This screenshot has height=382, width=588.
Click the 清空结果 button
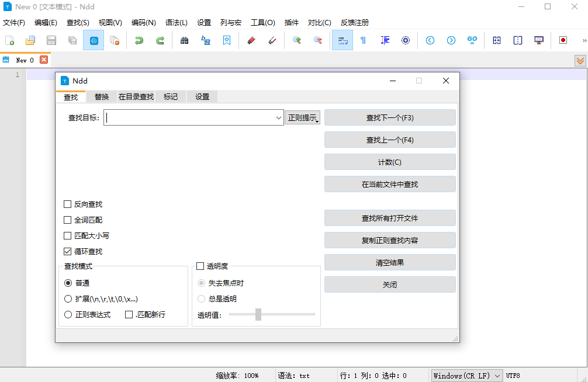point(390,262)
